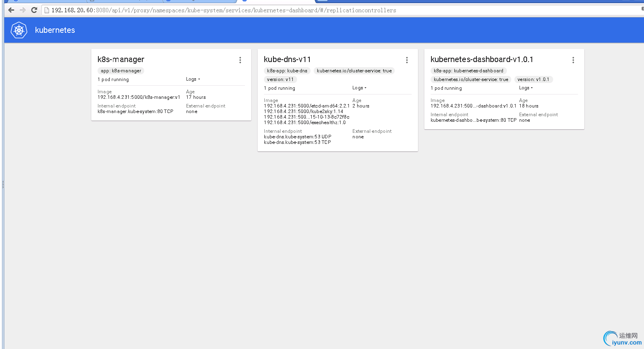Click the '18 hours' age value

(x=529, y=106)
